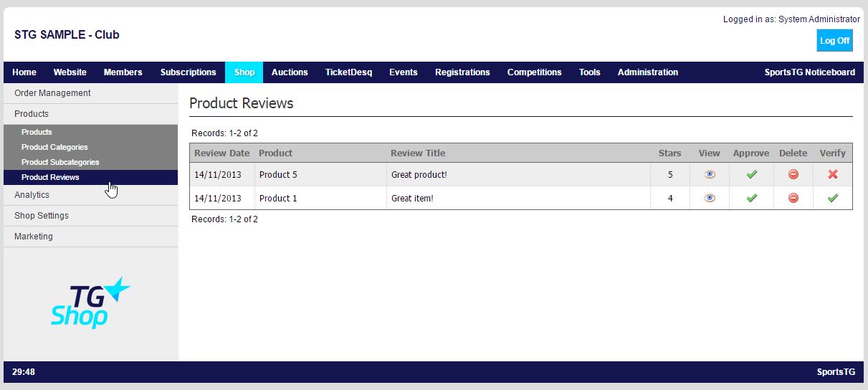Click the TG Shop logo
Image resolution: width=868 pixels, height=390 pixels.
90,302
